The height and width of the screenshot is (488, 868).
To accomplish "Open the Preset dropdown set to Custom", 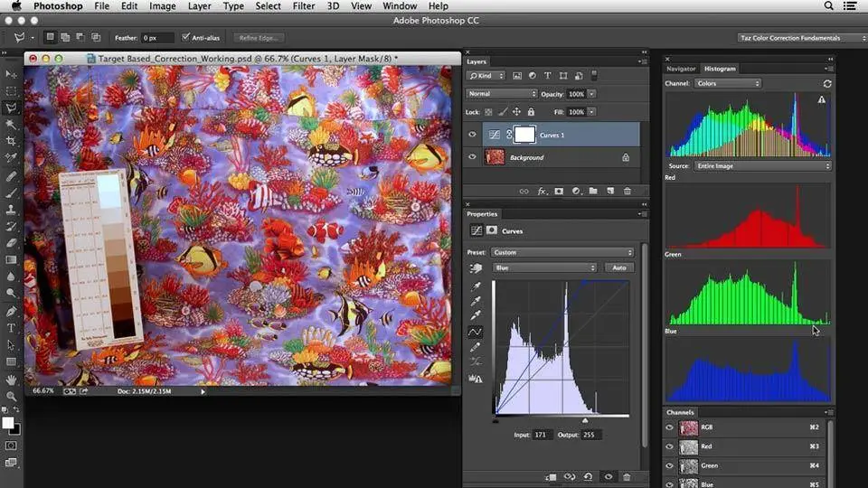I will click(562, 252).
